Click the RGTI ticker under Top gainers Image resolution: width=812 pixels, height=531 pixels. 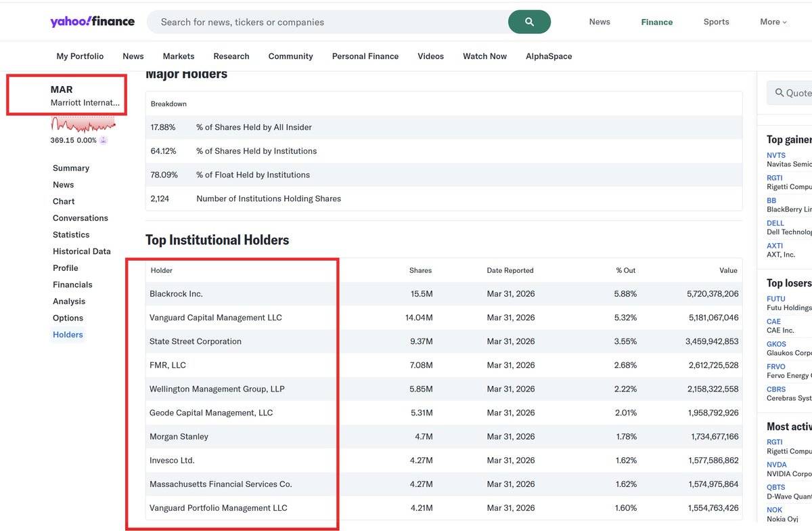click(775, 178)
